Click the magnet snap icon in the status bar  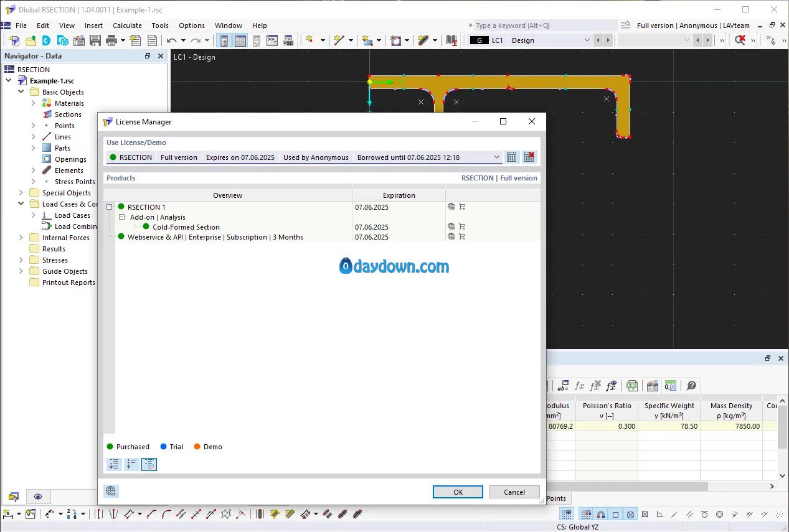(x=601, y=515)
